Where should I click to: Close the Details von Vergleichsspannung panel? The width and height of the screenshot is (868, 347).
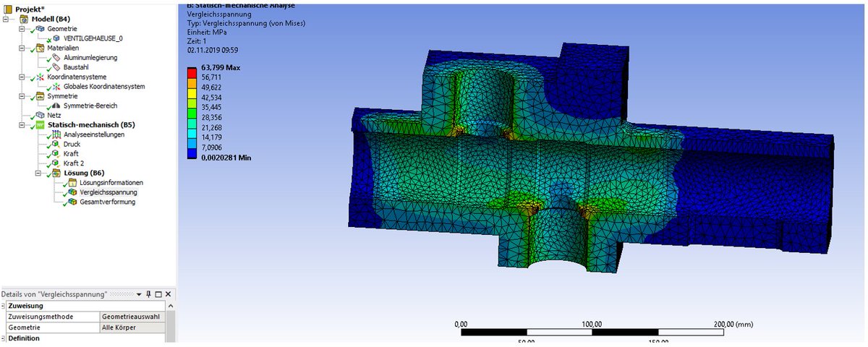click(x=169, y=294)
